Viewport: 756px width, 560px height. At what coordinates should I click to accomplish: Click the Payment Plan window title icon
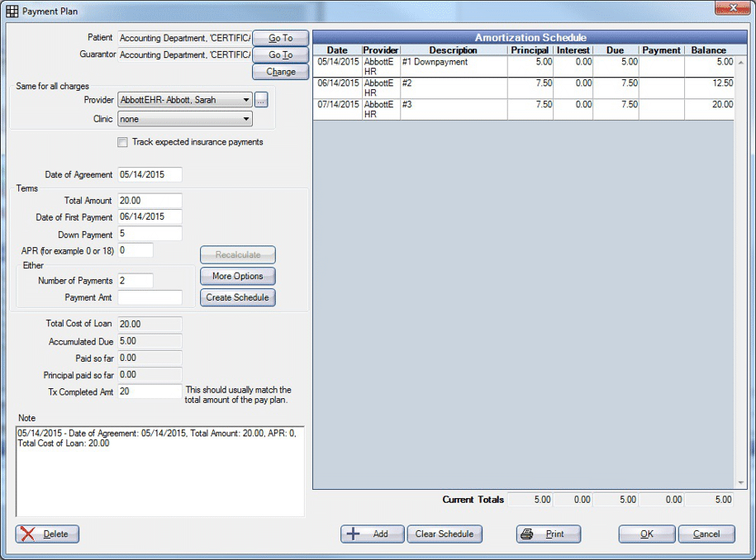coord(12,12)
